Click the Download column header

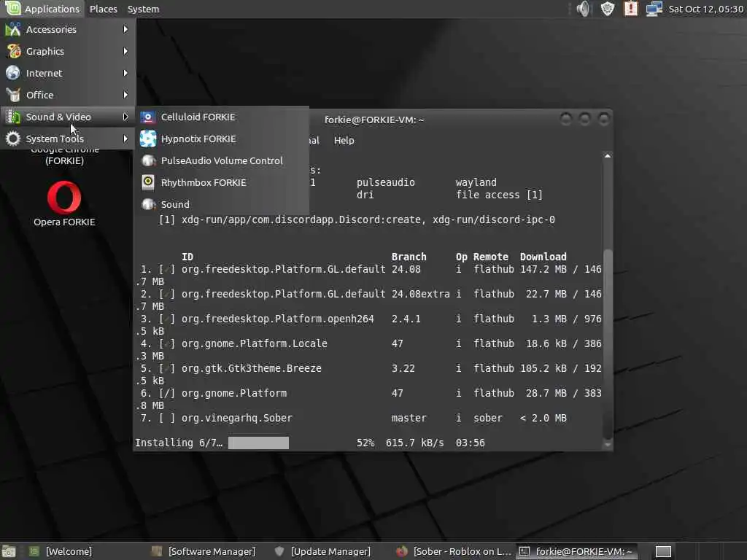(x=543, y=257)
